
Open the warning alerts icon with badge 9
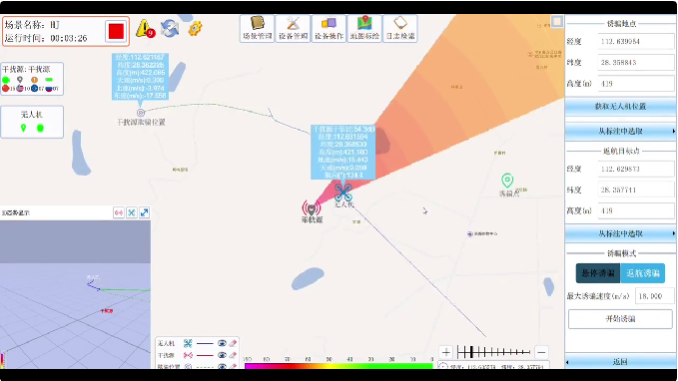[x=145, y=29]
